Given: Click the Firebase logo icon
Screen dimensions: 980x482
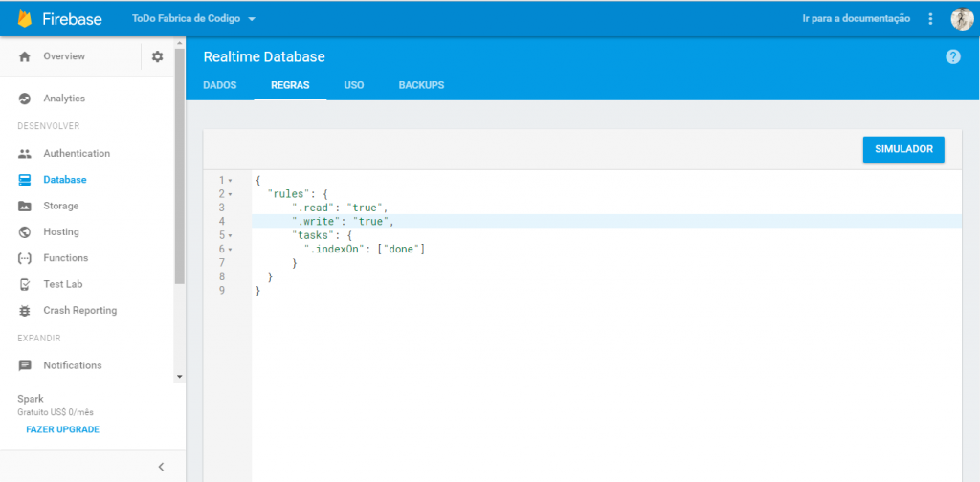Looking at the screenshot, I should pos(25,19).
